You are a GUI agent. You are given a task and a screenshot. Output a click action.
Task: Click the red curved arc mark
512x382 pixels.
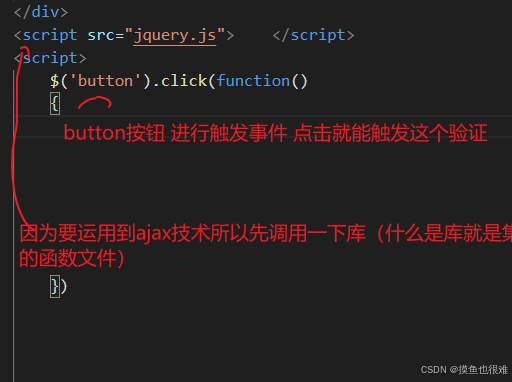pos(95,102)
